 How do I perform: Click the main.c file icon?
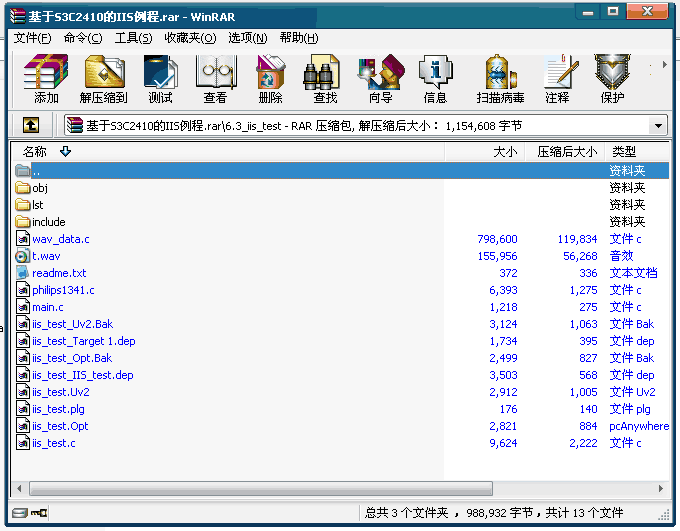tap(23, 307)
